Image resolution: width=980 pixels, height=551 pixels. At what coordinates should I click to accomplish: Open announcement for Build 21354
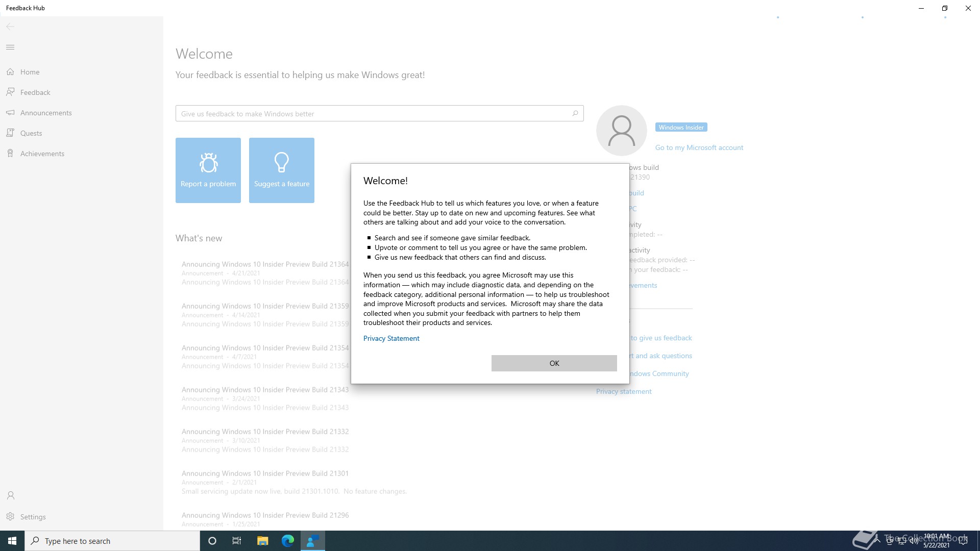(265, 357)
